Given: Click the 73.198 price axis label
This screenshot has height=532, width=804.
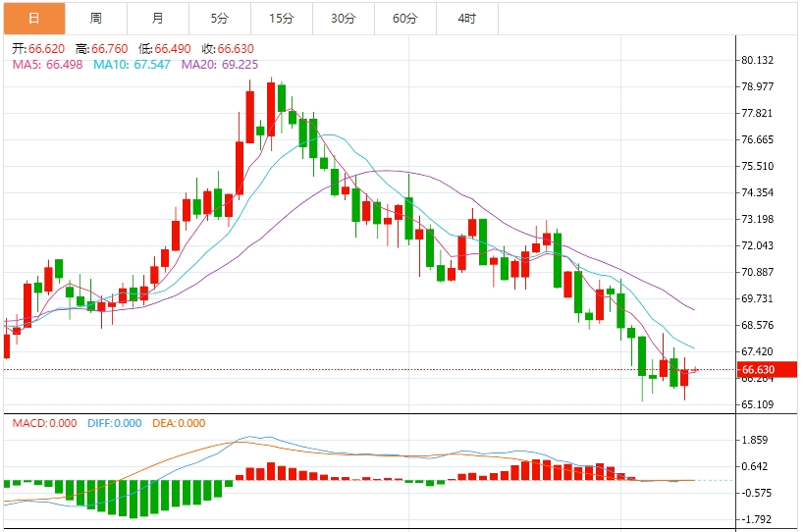Looking at the screenshot, I should click(757, 219).
